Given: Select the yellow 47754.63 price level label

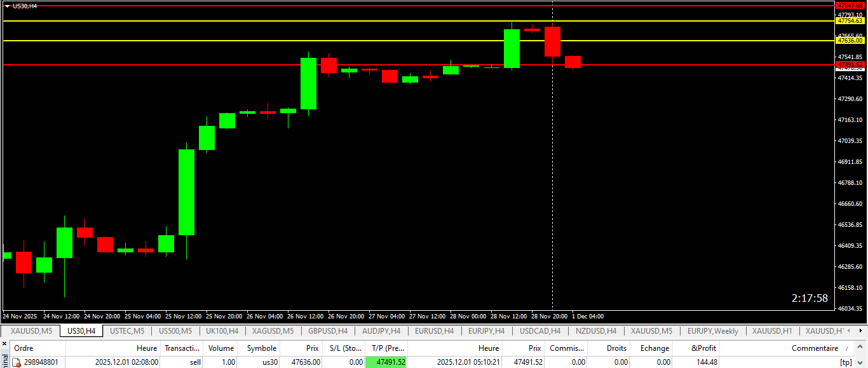Looking at the screenshot, I should click(x=850, y=21).
